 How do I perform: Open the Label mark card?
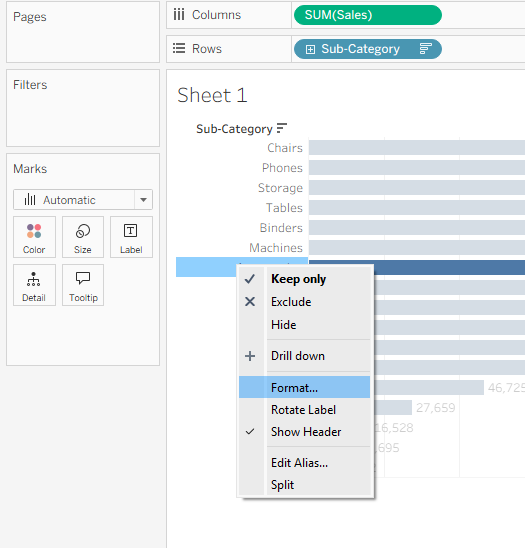(131, 237)
